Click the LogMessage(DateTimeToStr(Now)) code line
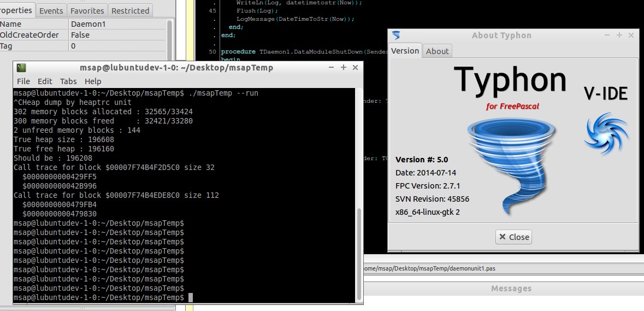This screenshot has height=311, width=644. [295, 19]
